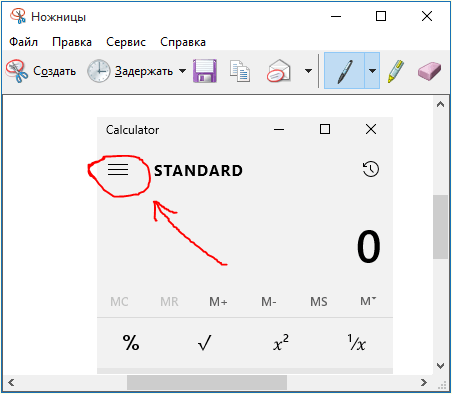Viewport: 452px width, 394px height.
Task: Click the horizontal scrollbar left arrow
Action: [11, 382]
